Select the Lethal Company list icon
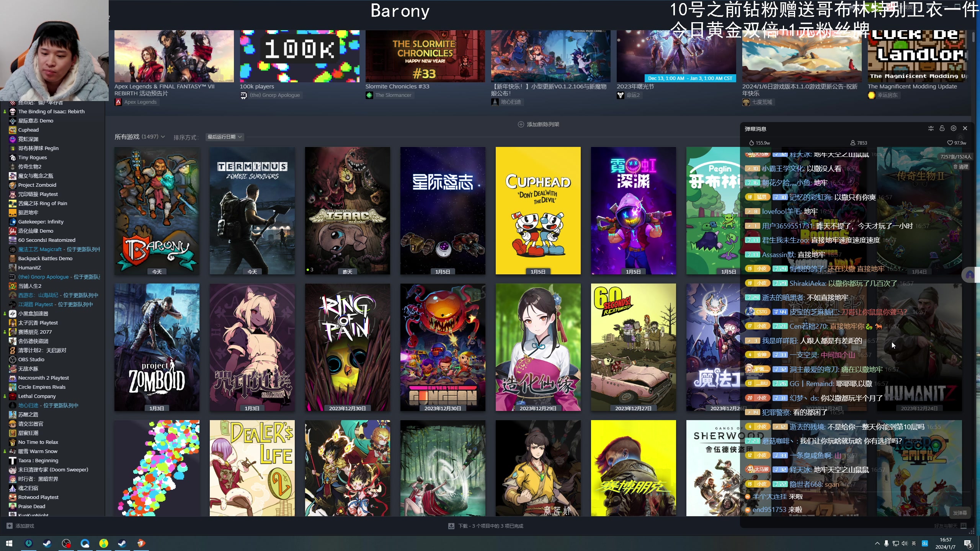The height and width of the screenshot is (551, 980). pos(13,396)
